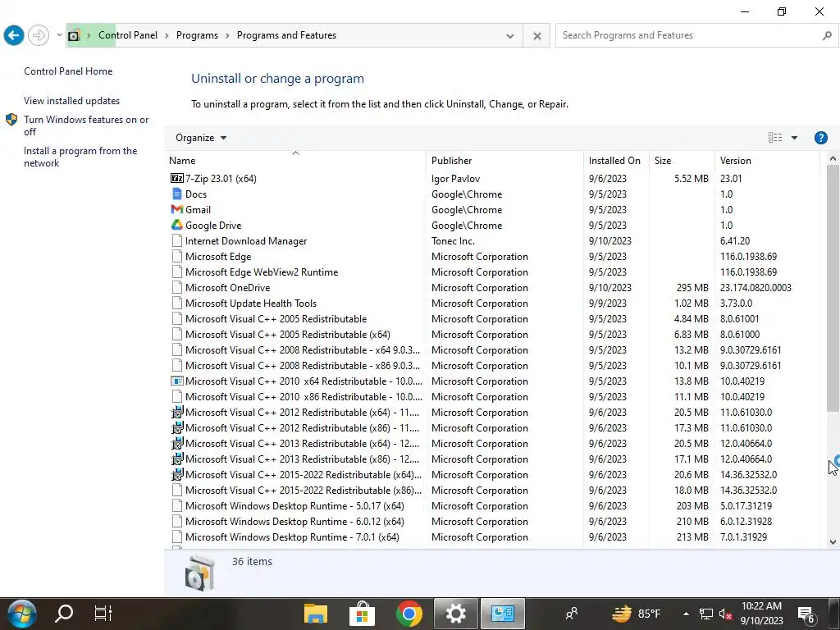The width and height of the screenshot is (840, 630).
Task: Click the muted volume tray icon
Action: point(725,614)
